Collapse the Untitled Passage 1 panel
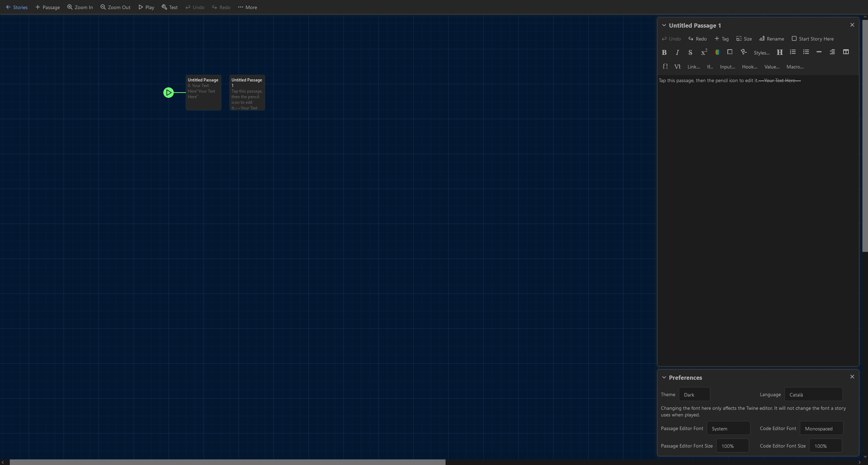 point(664,26)
